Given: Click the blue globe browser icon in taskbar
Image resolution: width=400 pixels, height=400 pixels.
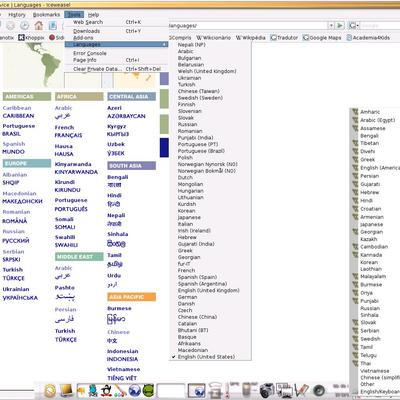Looking at the screenshot, I should [x=134, y=390].
